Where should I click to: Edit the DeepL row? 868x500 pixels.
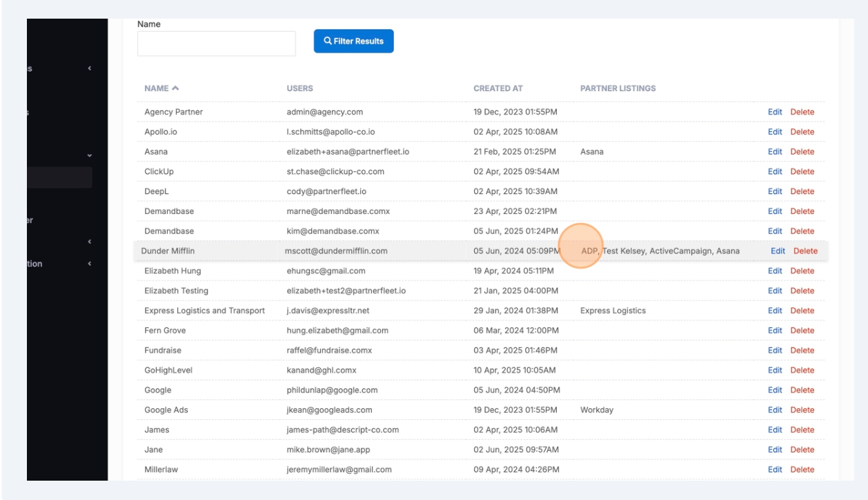[775, 191]
